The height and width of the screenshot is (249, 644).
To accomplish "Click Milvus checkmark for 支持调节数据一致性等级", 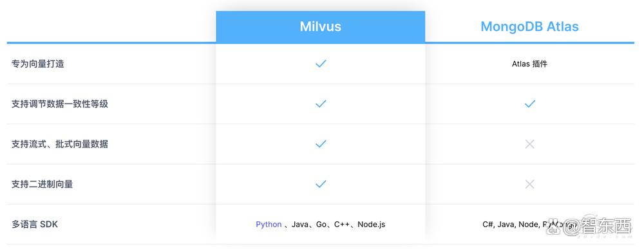I will point(321,104).
